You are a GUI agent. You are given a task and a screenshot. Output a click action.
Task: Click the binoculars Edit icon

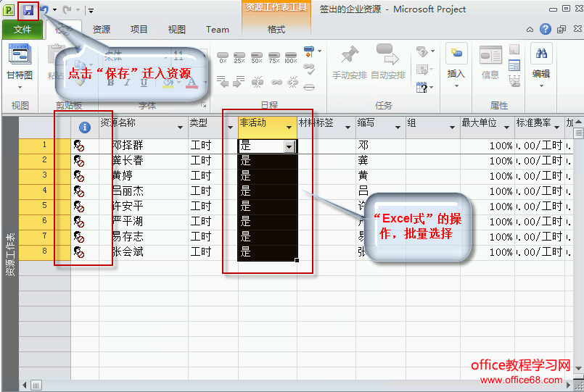[x=540, y=55]
